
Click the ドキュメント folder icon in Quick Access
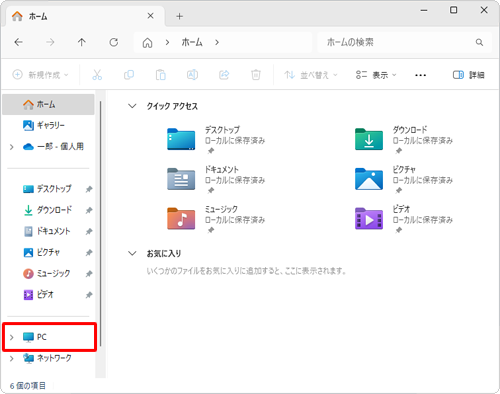[181, 179]
